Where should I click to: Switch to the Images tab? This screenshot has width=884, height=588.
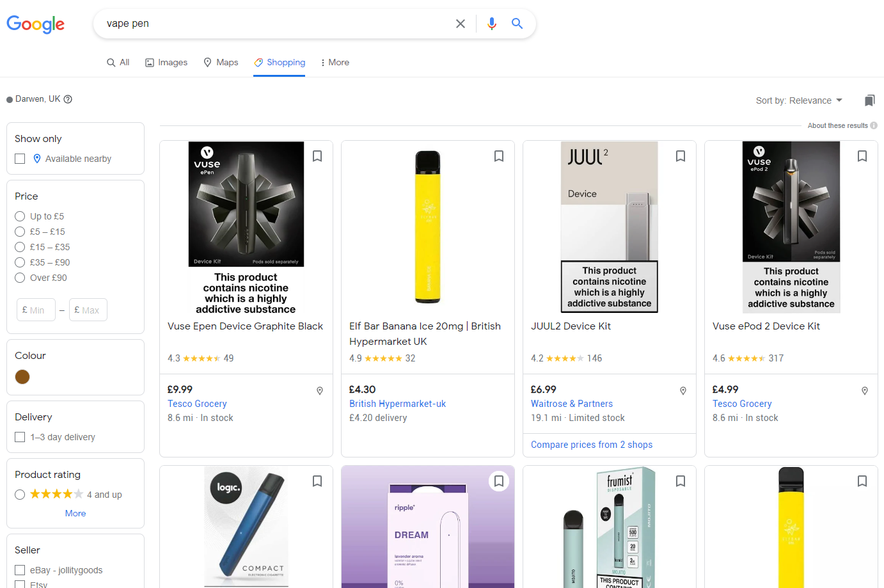[x=166, y=62]
